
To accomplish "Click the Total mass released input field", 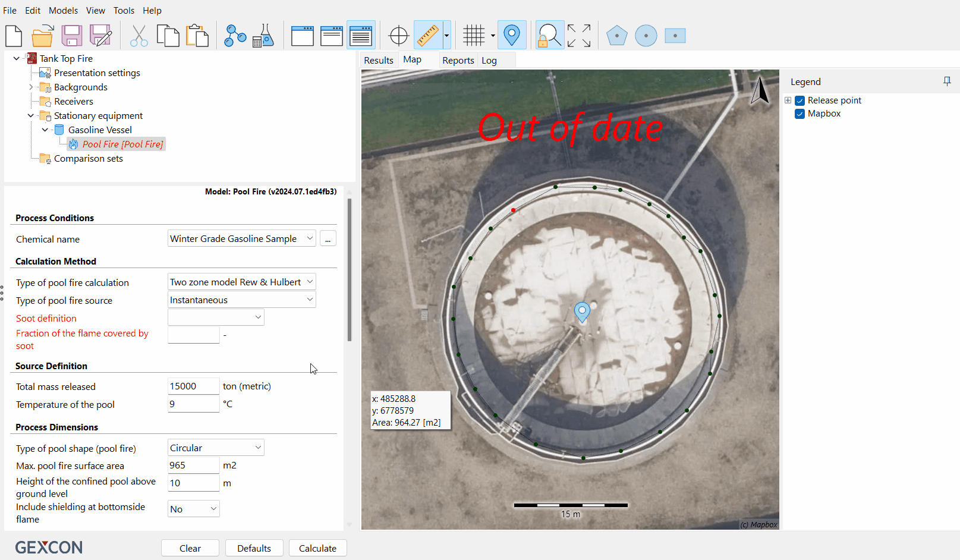I will 194,386.
